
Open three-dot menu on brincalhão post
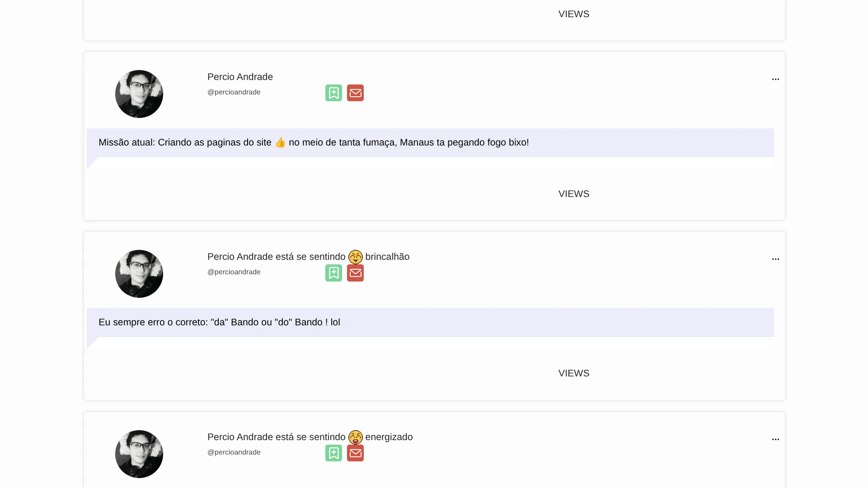point(775,259)
